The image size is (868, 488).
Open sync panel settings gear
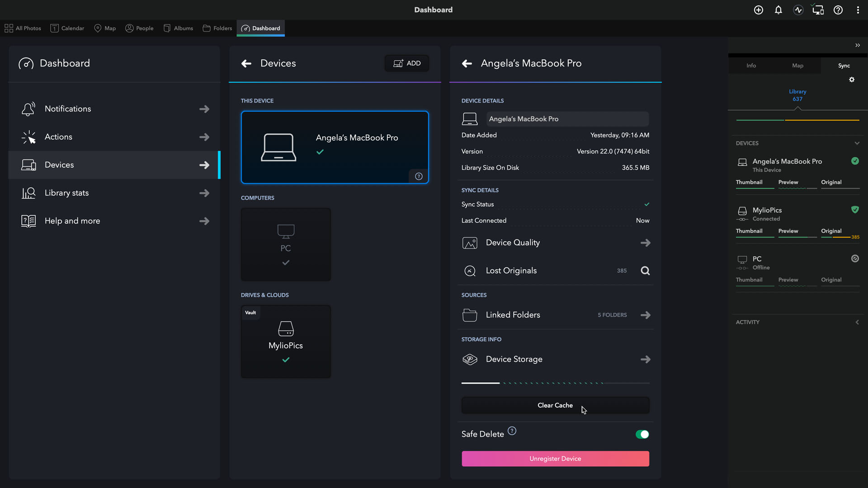[852, 80]
